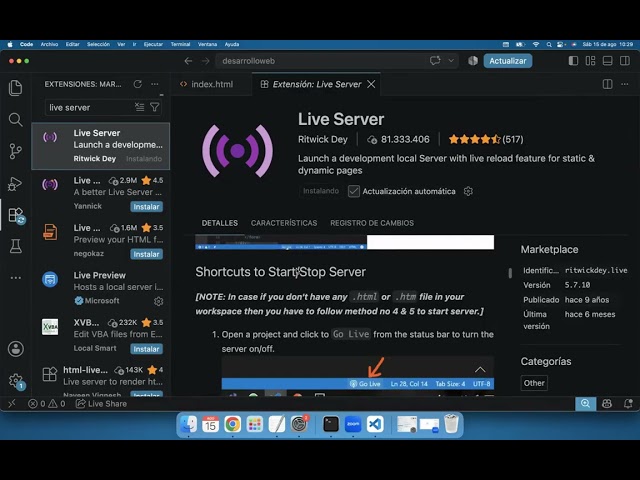Screen dimensions: 640x480
Task: Select the CARACTERÍSTICAS tab
Action: (x=284, y=223)
